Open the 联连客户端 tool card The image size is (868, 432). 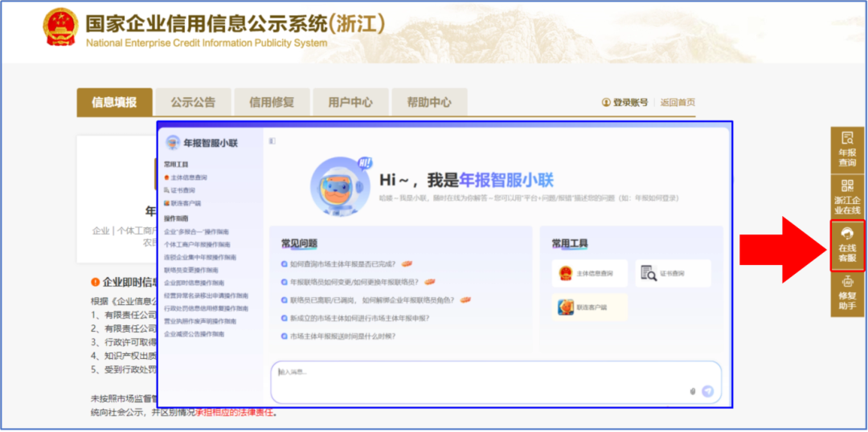coord(590,307)
